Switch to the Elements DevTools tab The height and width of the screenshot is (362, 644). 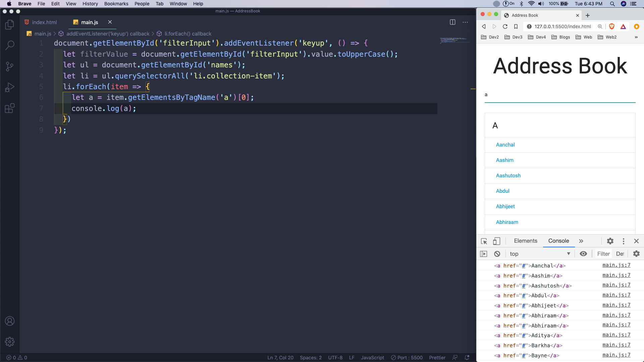tap(526, 241)
